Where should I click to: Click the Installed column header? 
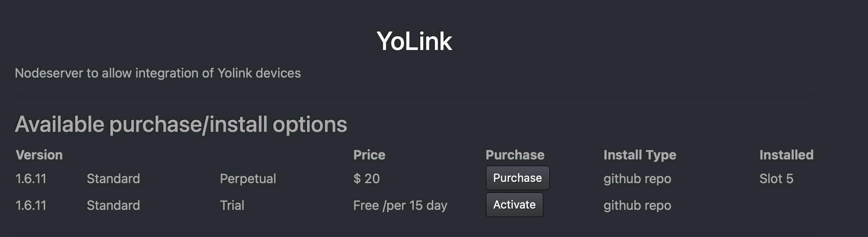[786, 155]
